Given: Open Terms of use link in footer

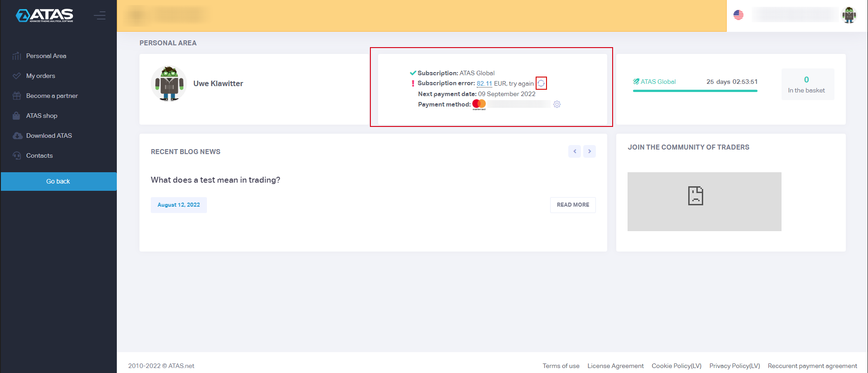Looking at the screenshot, I should 561,366.
